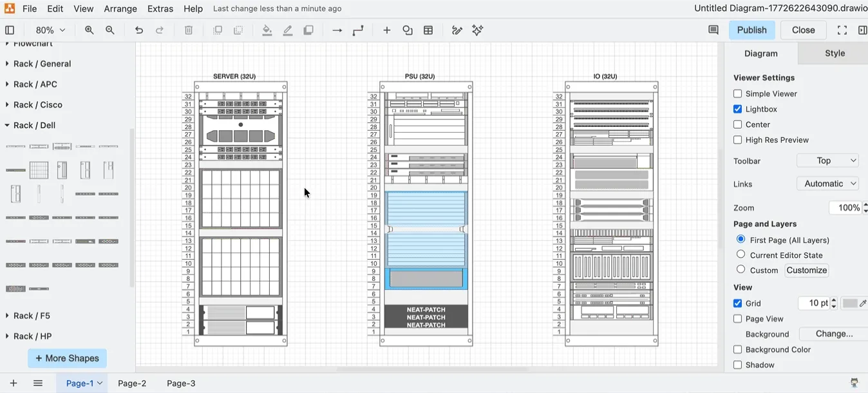The width and height of the screenshot is (868, 393).
Task: Enable the Background Color checkbox
Action: coord(738,350)
